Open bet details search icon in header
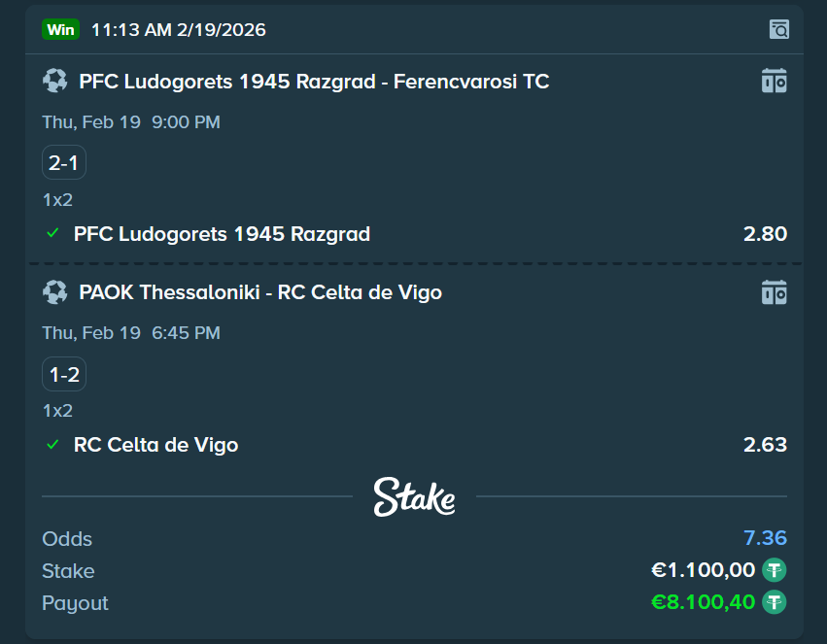 pyautogui.click(x=778, y=29)
